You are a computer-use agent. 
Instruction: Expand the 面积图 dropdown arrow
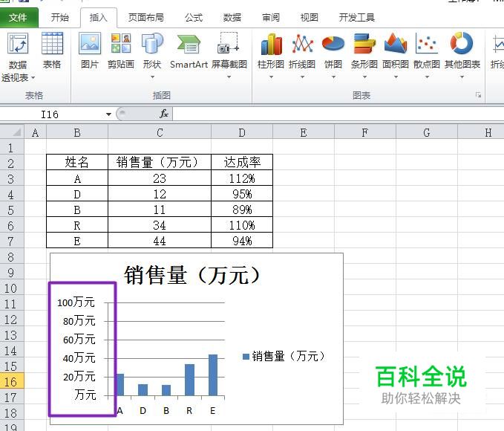point(396,77)
